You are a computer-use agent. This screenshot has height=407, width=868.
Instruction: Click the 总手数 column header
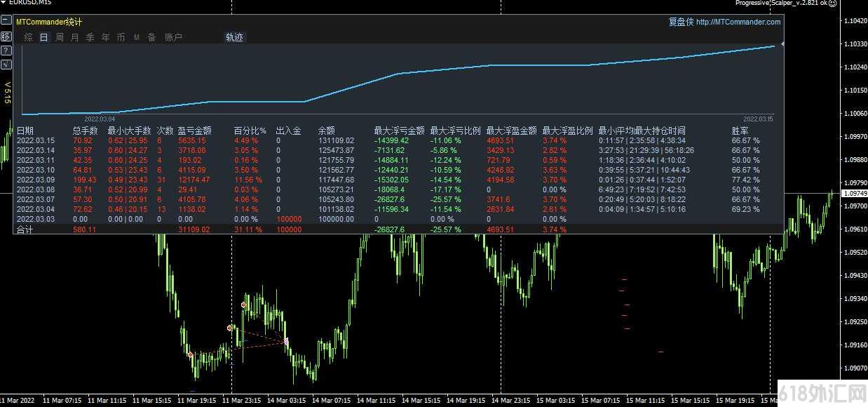tap(86, 131)
